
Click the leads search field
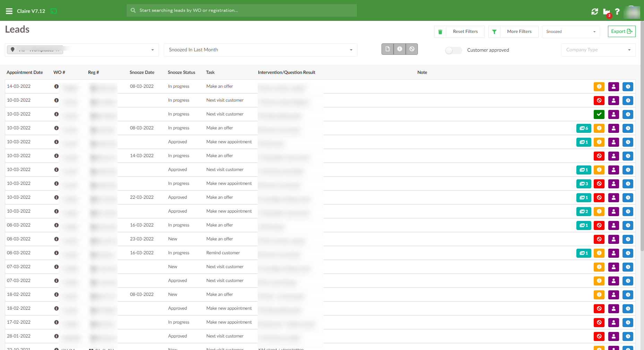tap(242, 10)
